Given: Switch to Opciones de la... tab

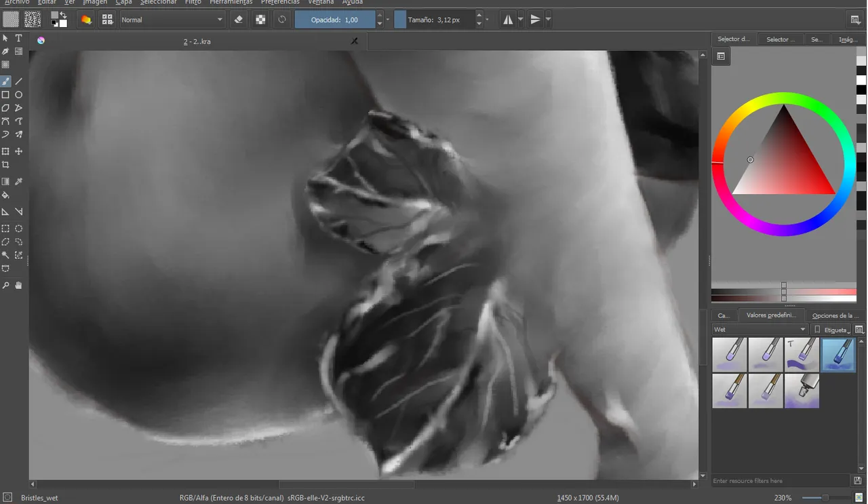Looking at the screenshot, I should click(x=835, y=315).
